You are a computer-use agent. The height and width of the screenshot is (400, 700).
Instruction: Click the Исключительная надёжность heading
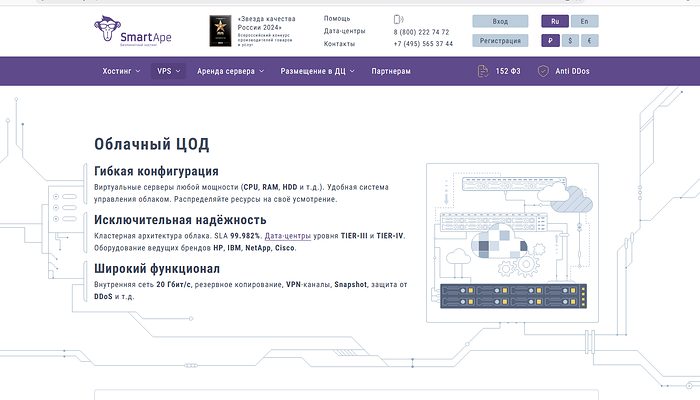(180, 220)
